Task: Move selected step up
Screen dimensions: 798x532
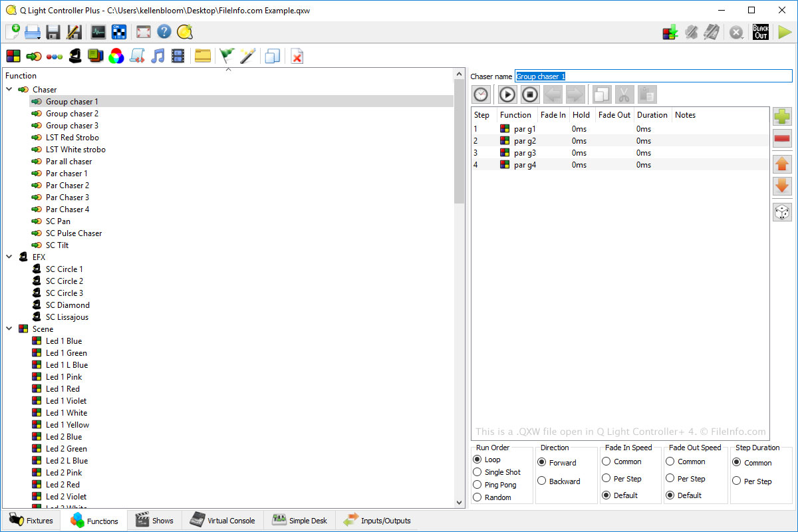Action: 782,164
